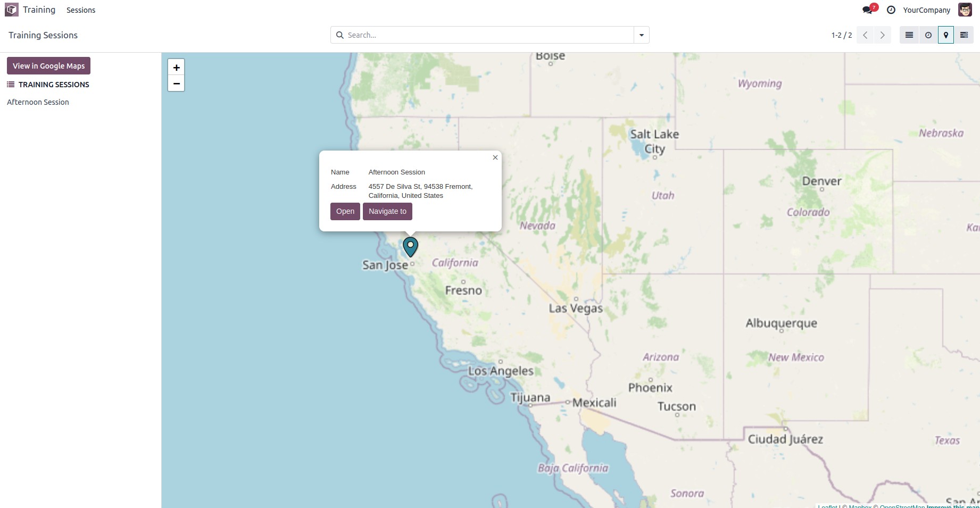Click the map pin marker near San Jose
The height and width of the screenshot is (508, 980).
pyautogui.click(x=410, y=247)
